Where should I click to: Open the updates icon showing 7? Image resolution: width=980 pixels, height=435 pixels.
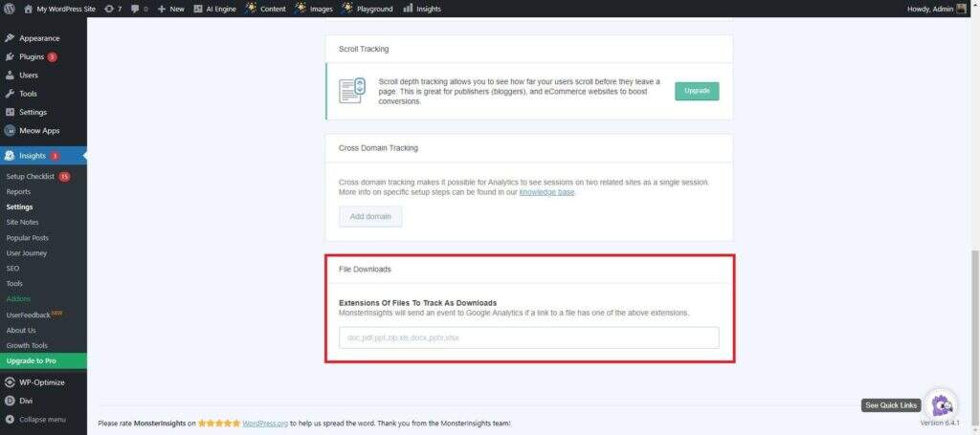113,9
